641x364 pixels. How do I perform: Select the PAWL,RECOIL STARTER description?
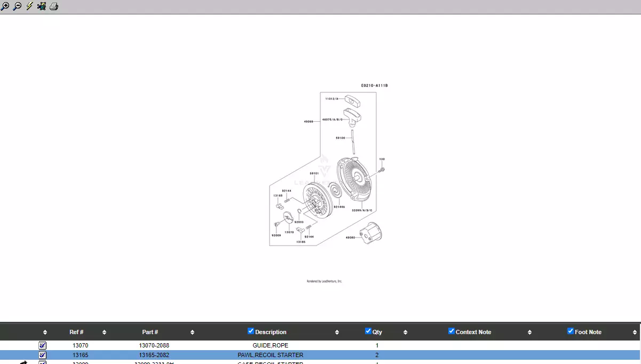click(270, 355)
